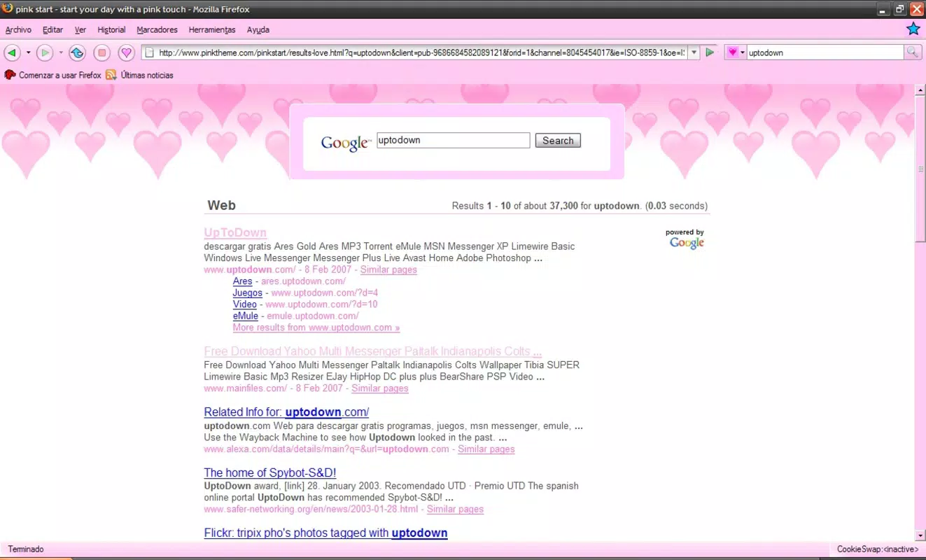Click Similar pages under safer-networking.org result
The height and width of the screenshot is (560, 926).
[x=455, y=510]
